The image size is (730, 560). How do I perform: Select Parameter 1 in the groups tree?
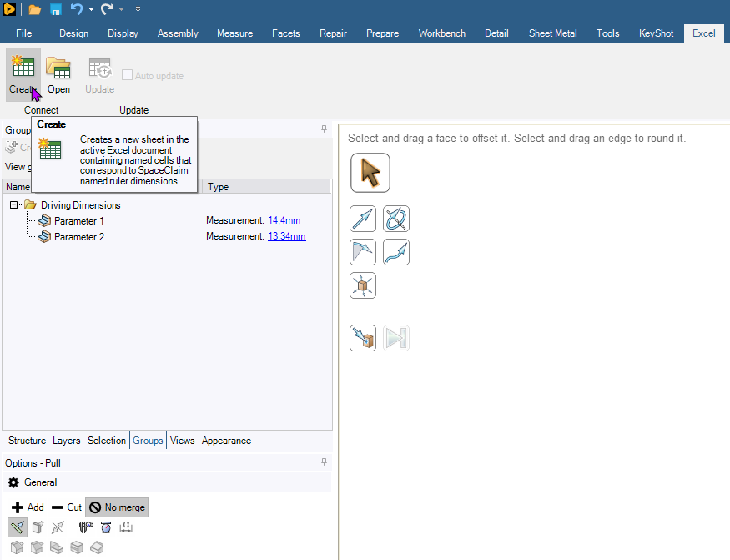[78, 221]
